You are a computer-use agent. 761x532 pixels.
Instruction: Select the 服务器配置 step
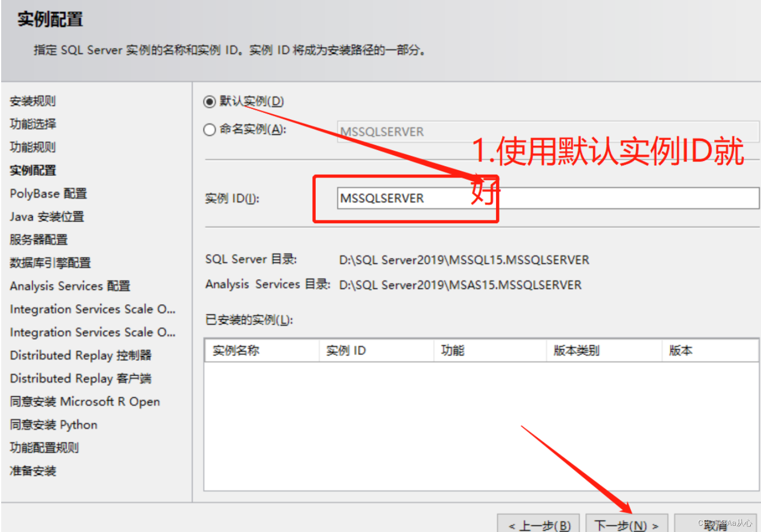tap(39, 240)
